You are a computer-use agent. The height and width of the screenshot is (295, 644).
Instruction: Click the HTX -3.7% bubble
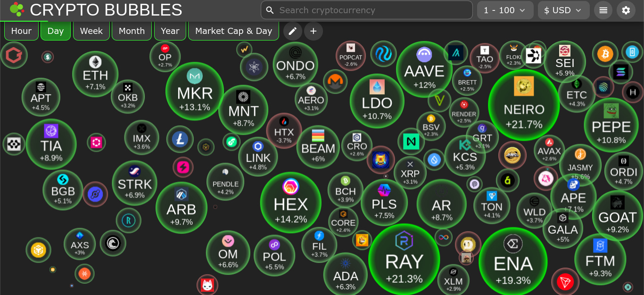point(284,131)
